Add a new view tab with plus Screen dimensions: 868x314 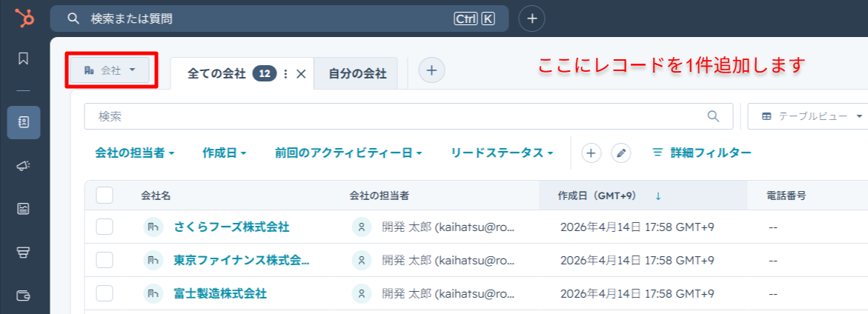[432, 70]
